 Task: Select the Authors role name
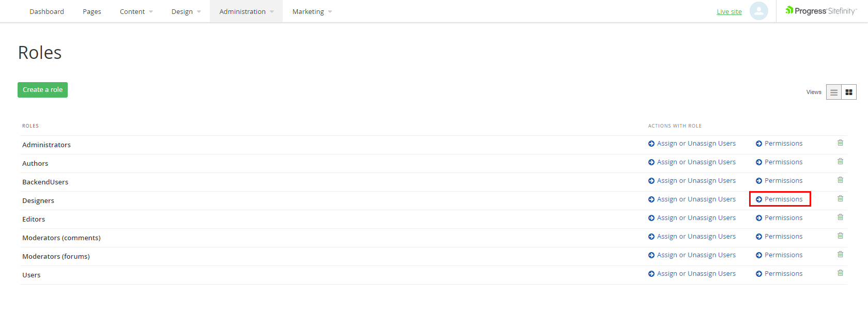(35, 164)
